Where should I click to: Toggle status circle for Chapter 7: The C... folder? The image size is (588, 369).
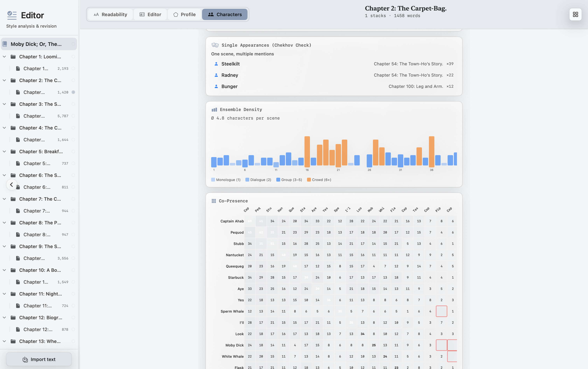tap(73, 199)
